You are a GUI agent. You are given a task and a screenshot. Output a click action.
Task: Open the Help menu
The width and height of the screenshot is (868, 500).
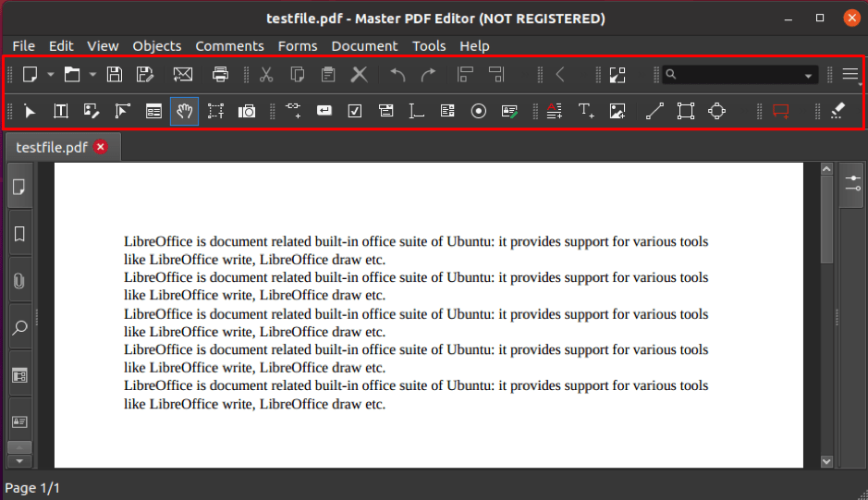point(474,46)
